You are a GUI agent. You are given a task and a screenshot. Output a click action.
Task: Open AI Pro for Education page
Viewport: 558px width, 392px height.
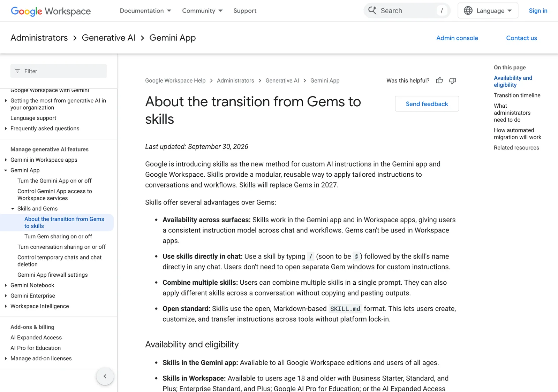36,348
